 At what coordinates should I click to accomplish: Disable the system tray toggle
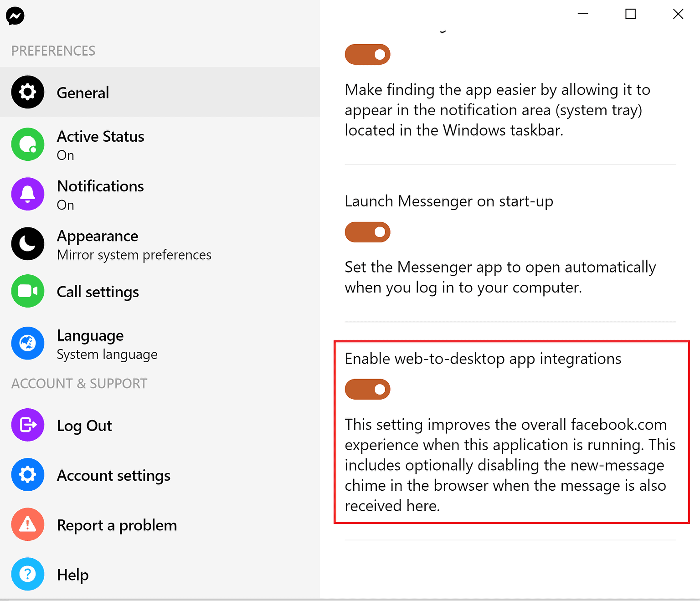pyautogui.click(x=367, y=54)
